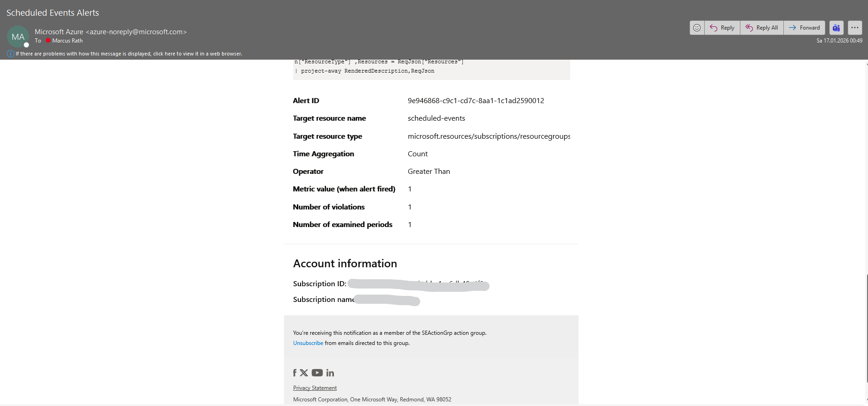The height and width of the screenshot is (406, 868).
Task: Add an emoji reaction to the message
Action: tap(697, 28)
